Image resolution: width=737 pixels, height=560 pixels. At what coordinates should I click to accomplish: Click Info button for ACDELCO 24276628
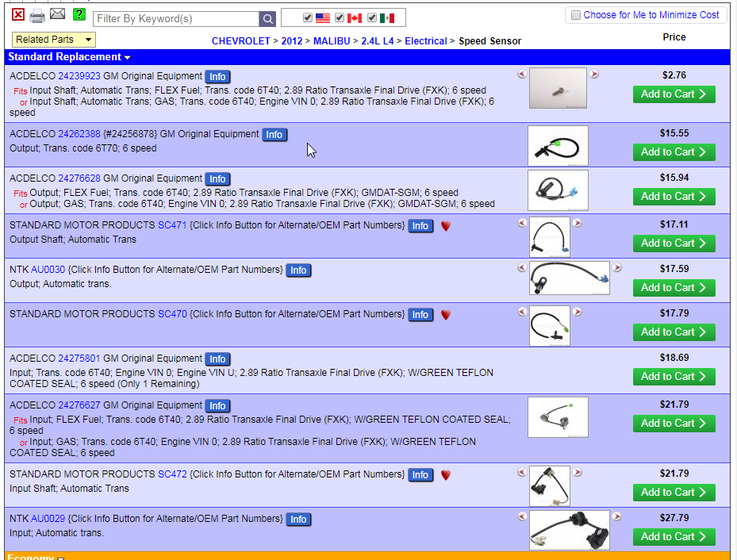pos(217,179)
